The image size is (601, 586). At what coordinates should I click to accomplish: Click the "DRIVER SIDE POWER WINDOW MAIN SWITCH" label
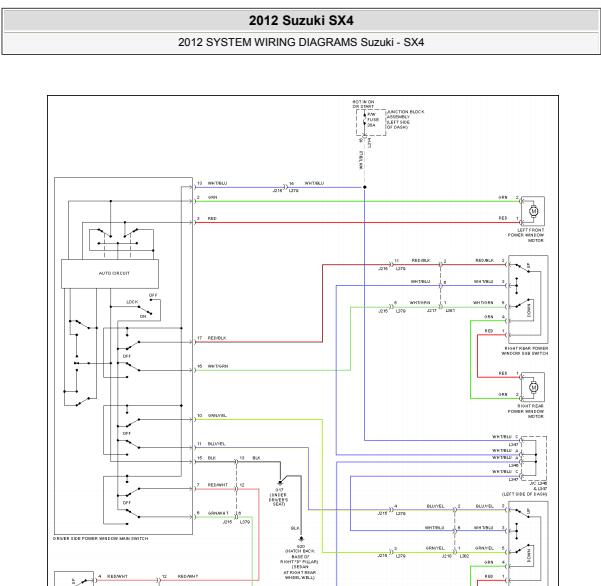pos(100,538)
